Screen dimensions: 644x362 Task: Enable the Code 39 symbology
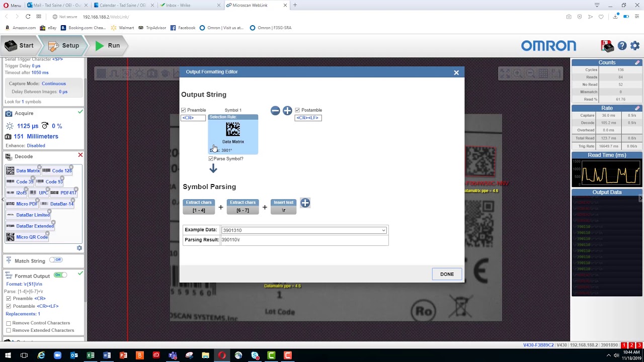click(x=20, y=182)
